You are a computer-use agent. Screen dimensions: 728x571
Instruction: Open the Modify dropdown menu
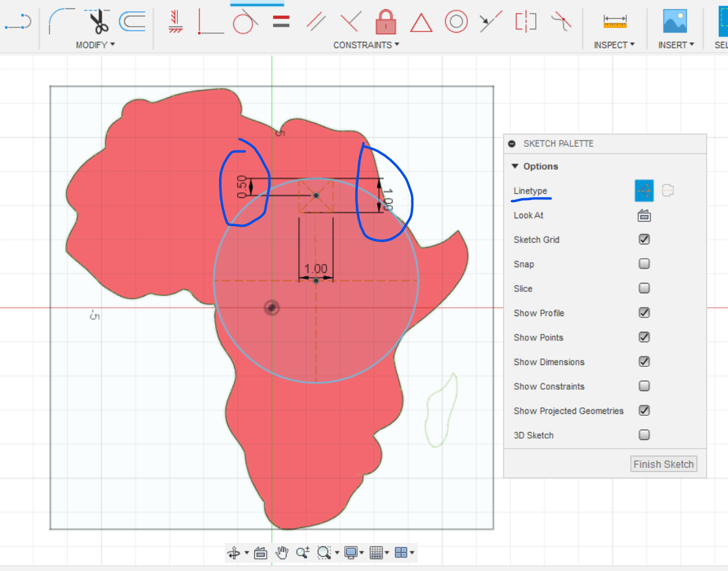(x=95, y=44)
